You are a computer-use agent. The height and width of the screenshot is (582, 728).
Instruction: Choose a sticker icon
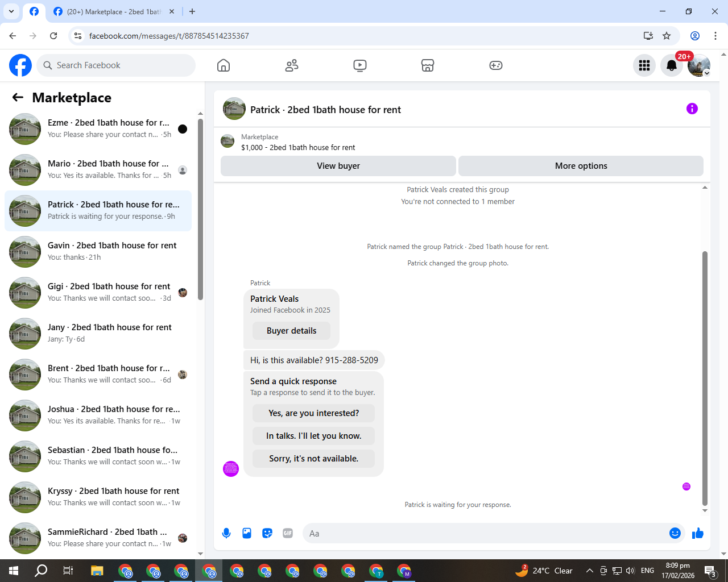click(267, 533)
